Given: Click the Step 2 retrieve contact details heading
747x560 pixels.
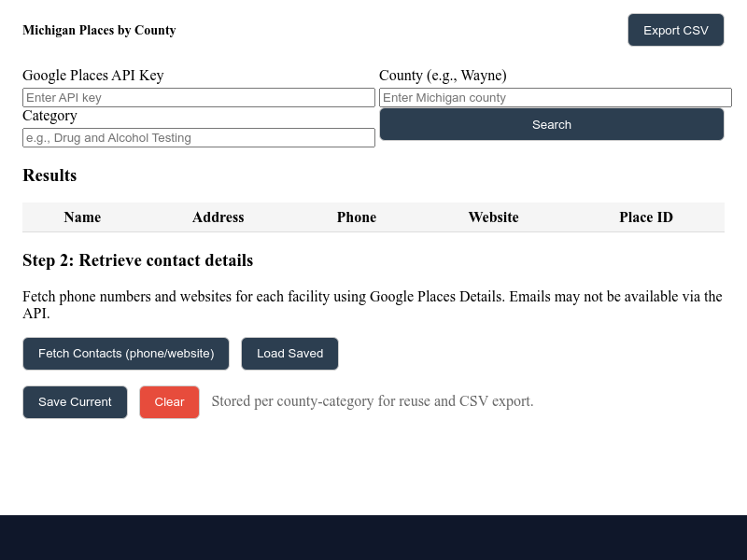Looking at the screenshot, I should pos(137,260).
